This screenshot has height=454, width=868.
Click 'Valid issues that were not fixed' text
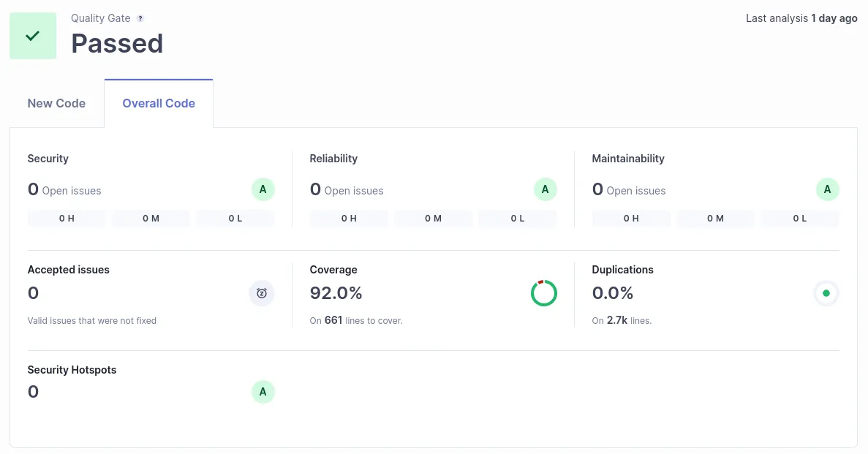click(x=92, y=320)
